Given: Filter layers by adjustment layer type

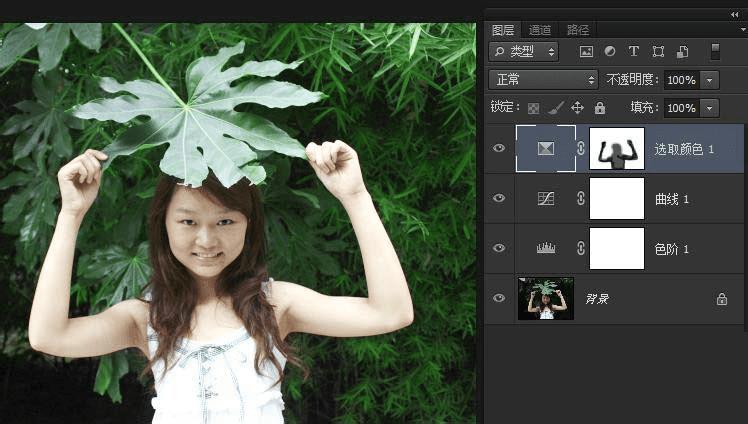Looking at the screenshot, I should (610, 51).
